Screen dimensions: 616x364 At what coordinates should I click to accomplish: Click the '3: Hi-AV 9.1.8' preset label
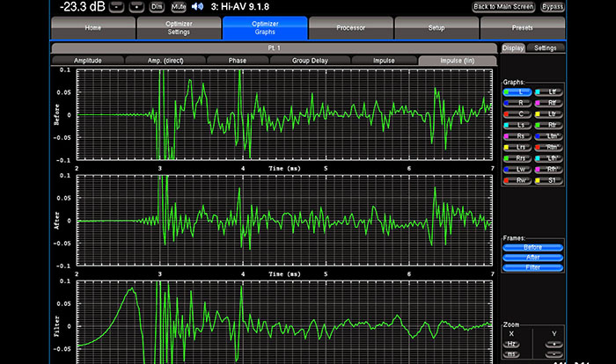[240, 7]
